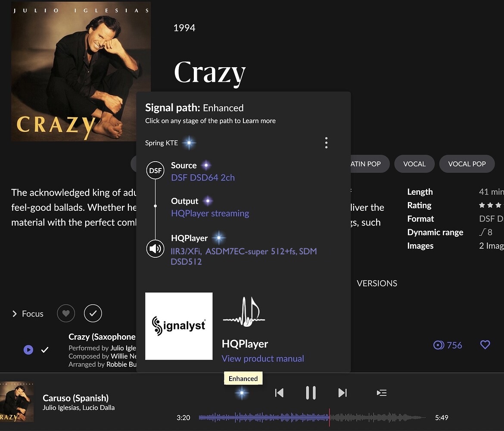Select the VOCAL POP genre tag
The width and height of the screenshot is (504, 431).
pyautogui.click(x=467, y=164)
